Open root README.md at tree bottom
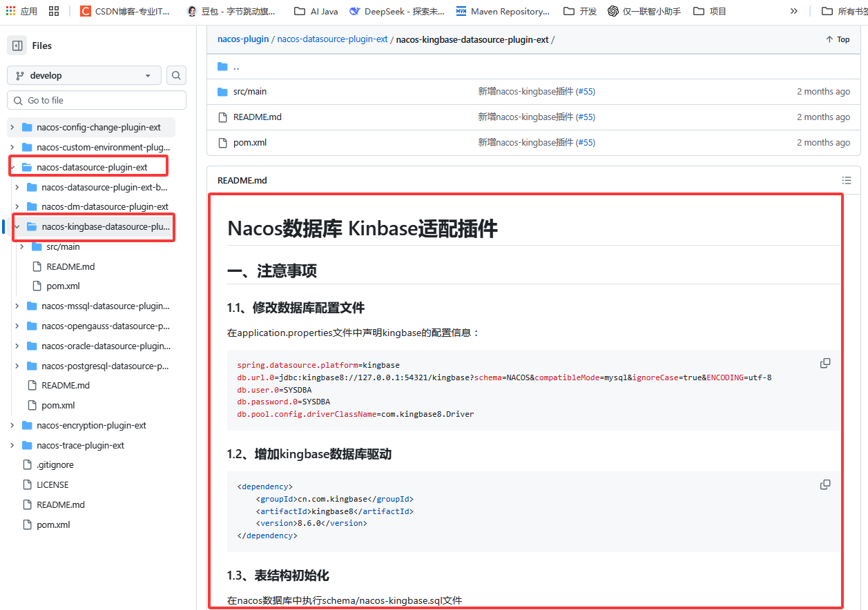Screen dimensions: 868x610 click(x=61, y=504)
